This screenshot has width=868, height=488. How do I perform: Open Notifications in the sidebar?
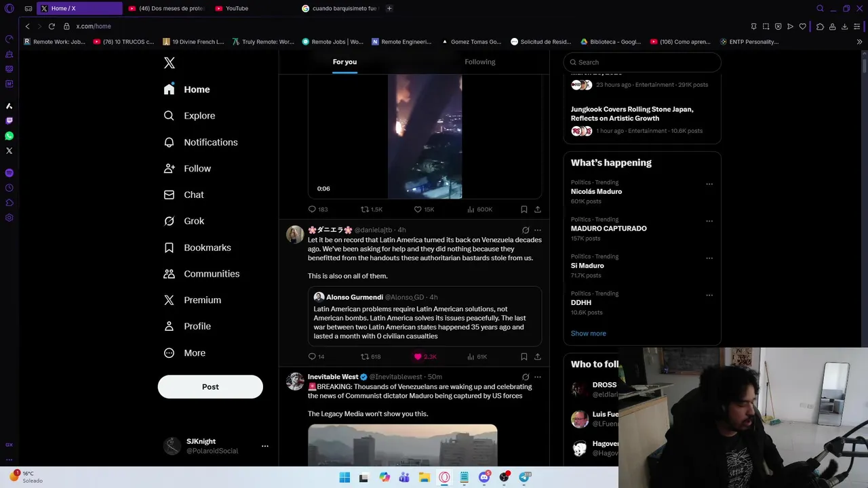[201, 142]
